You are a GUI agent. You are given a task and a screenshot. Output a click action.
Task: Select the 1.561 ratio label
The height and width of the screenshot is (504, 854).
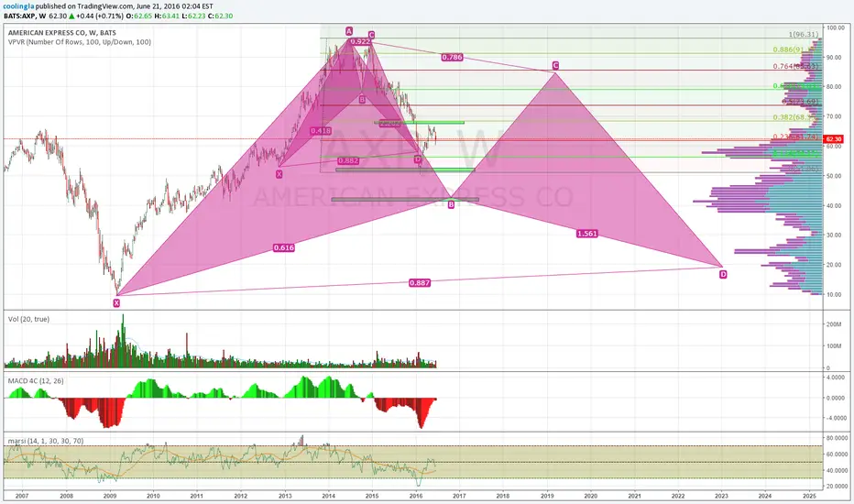(x=587, y=233)
